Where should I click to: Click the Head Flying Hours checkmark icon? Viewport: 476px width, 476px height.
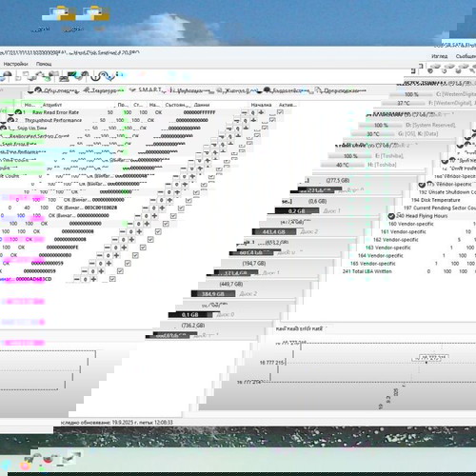coord(391,216)
